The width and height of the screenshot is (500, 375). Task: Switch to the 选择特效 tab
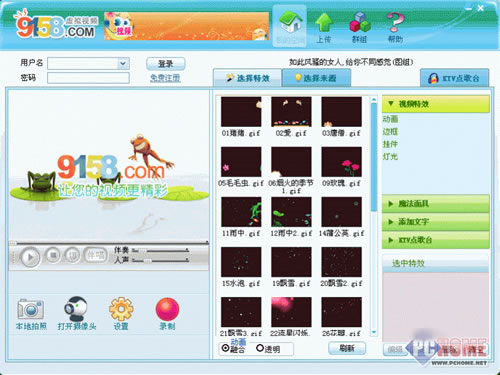[x=248, y=78]
